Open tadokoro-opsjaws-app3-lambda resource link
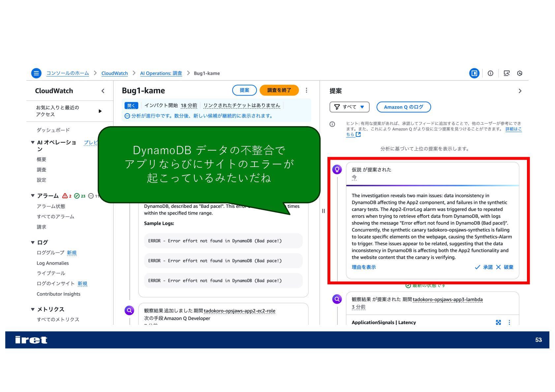Viewport: 555px width, 392px height. (x=447, y=299)
